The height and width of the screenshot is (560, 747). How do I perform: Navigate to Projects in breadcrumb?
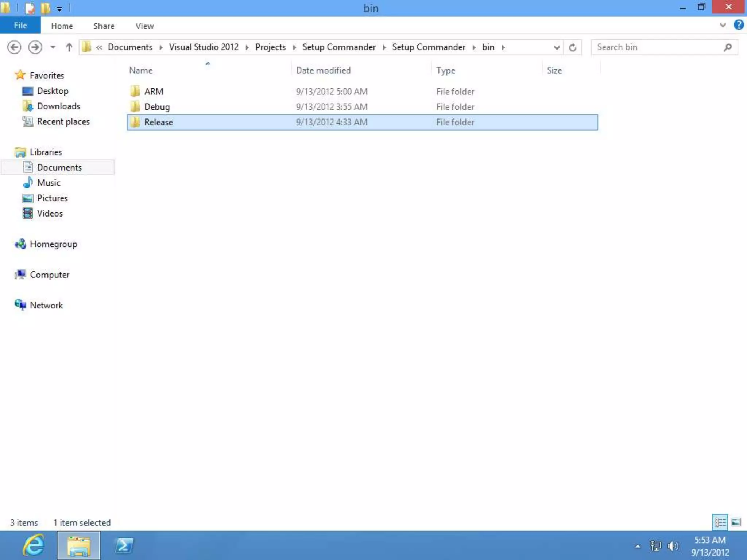point(270,47)
